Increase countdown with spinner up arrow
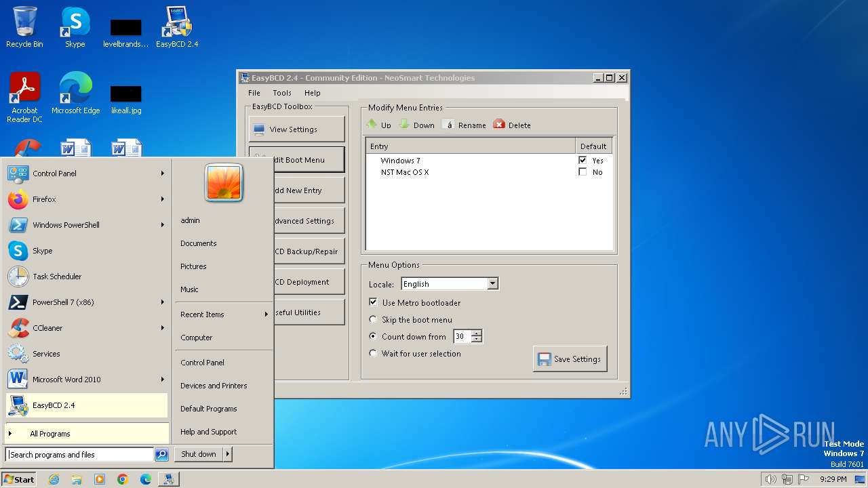Screen dimensions: 868x488 477,333
